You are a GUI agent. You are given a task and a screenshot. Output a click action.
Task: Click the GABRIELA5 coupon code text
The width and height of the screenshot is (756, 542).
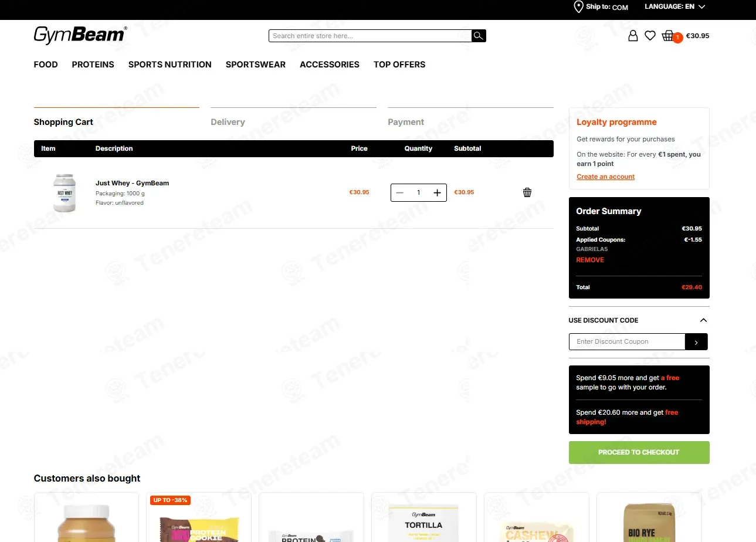[592, 249]
